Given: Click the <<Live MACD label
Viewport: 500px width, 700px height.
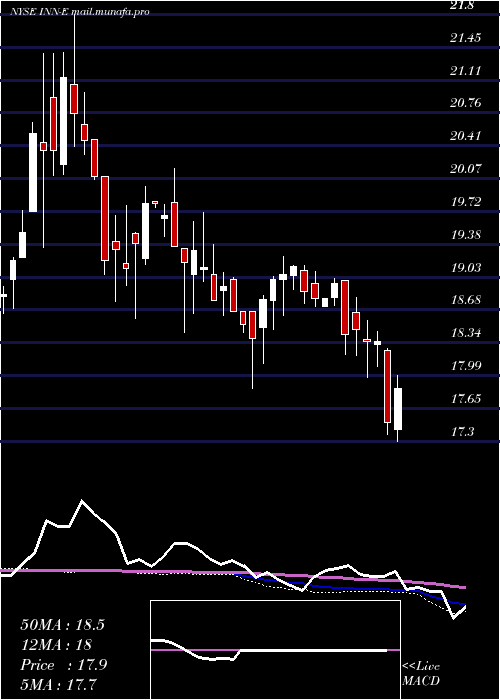Looking at the screenshot, I should tap(421, 673).
